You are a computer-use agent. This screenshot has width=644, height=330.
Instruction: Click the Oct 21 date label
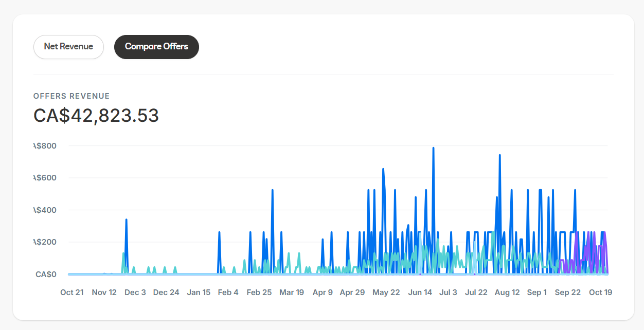[71, 292]
